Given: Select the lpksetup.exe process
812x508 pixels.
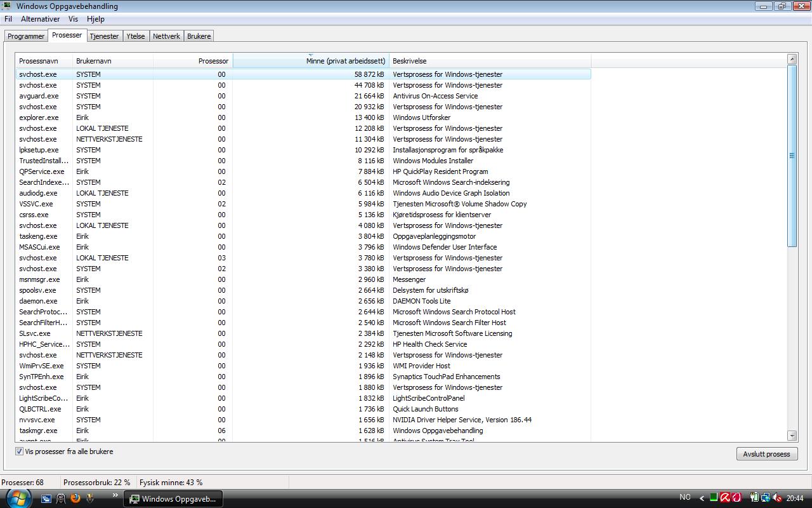Looking at the screenshot, I should tap(303, 150).
